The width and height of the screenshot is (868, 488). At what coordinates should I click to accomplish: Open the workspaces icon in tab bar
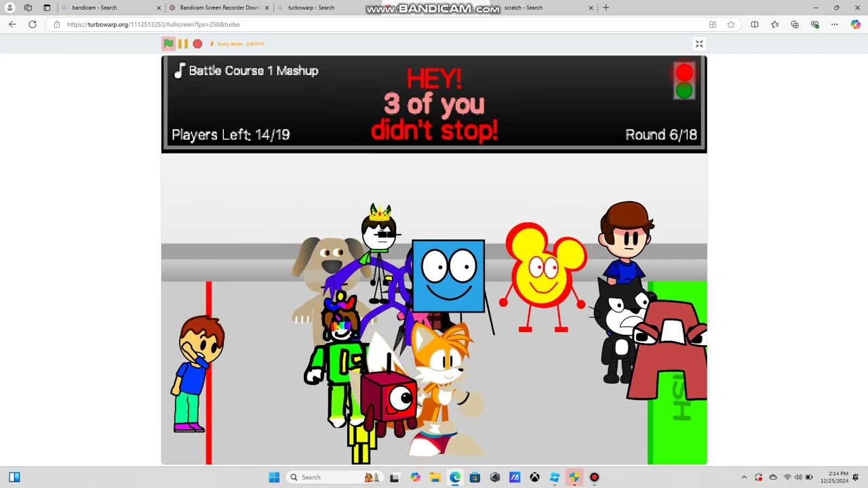pyautogui.click(x=28, y=7)
